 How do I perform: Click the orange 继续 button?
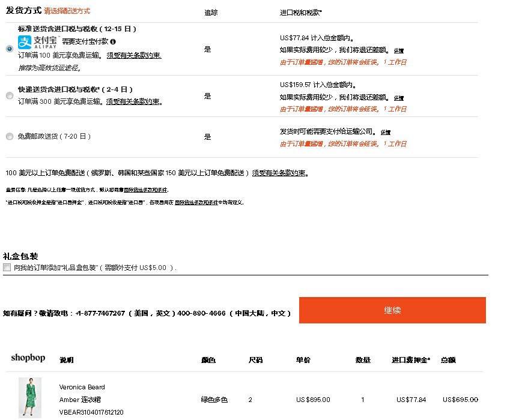392,310
